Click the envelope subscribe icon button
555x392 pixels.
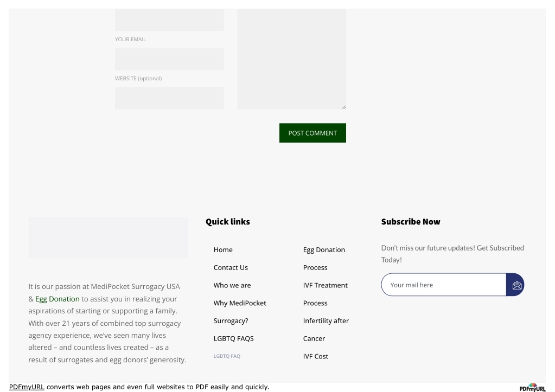click(515, 285)
